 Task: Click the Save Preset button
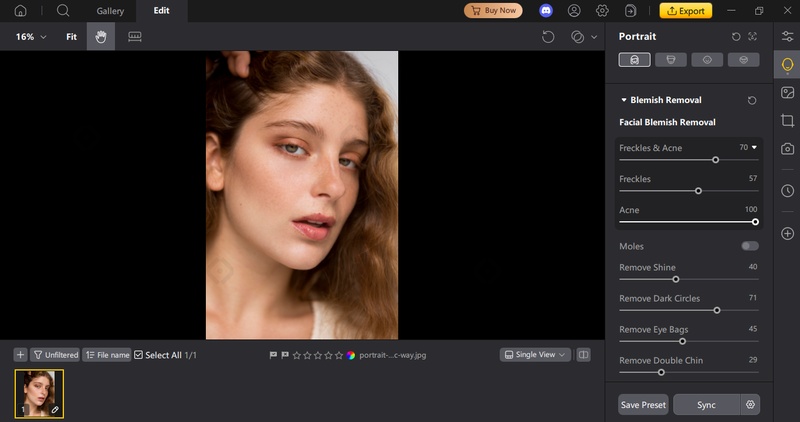pyautogui.click(x=642, y=405)
